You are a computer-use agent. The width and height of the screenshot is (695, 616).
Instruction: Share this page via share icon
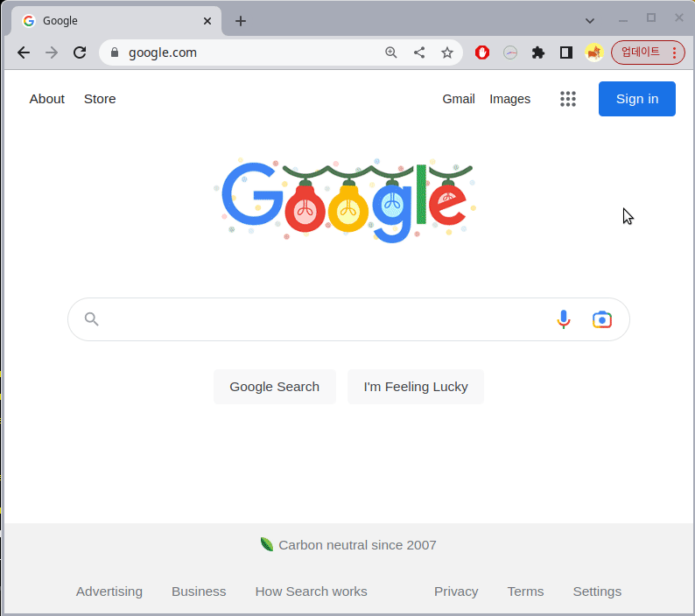(x=419, y=52)
